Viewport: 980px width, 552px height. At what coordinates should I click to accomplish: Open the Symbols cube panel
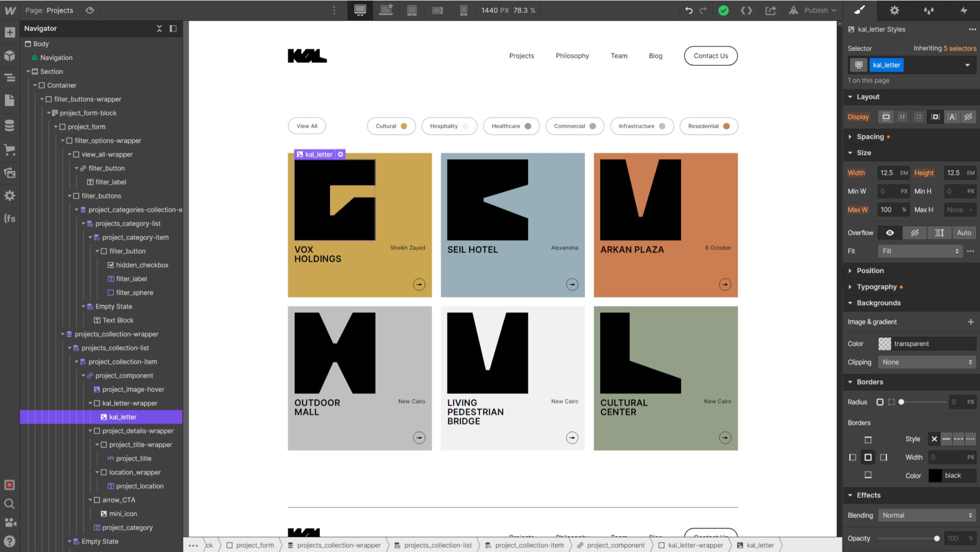tap(10, 56)
